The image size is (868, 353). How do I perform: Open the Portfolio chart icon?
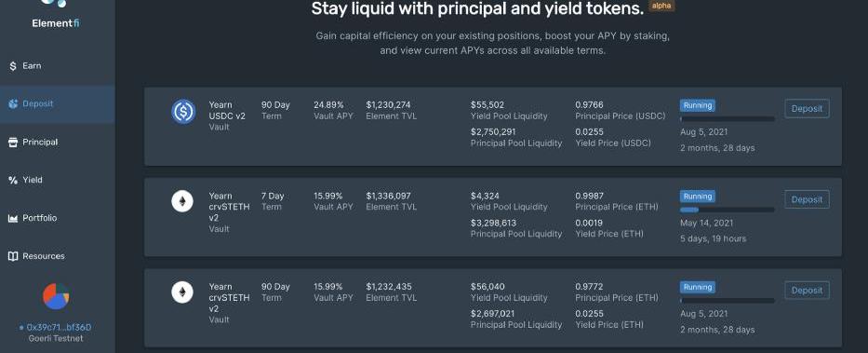[13, 218]
